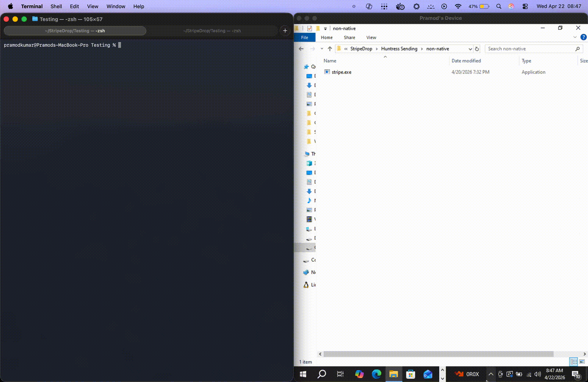Open Windows taskbar search
The image size is (588, 382).
[x=322, y=374]
